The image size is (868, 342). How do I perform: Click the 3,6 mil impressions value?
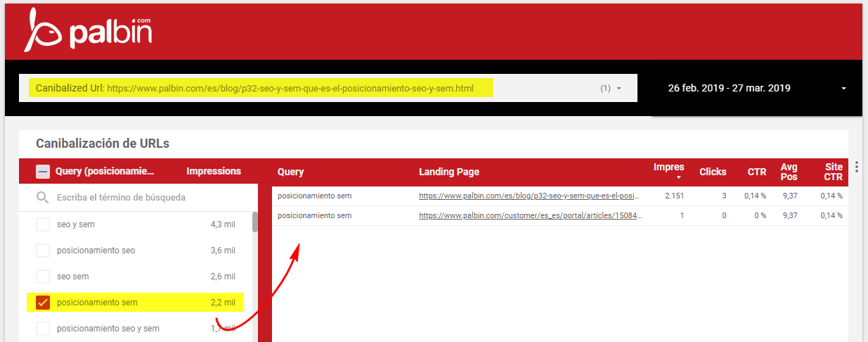pyautogui.click(x=223, y=251)
